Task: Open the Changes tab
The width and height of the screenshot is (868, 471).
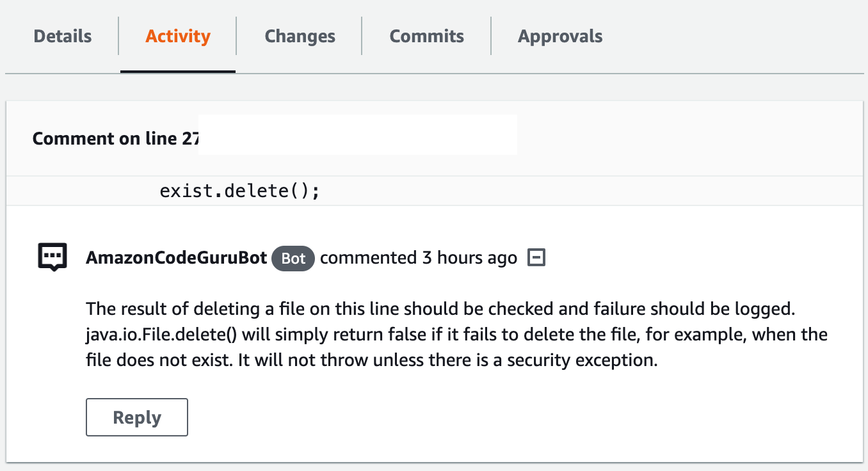Action: [x=299, y=36]
